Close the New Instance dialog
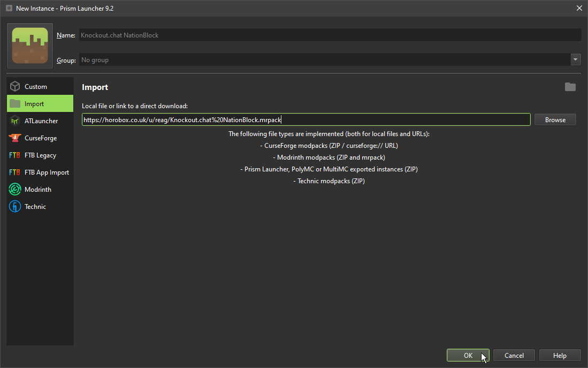Screen dimensions: 588x368 579,8
